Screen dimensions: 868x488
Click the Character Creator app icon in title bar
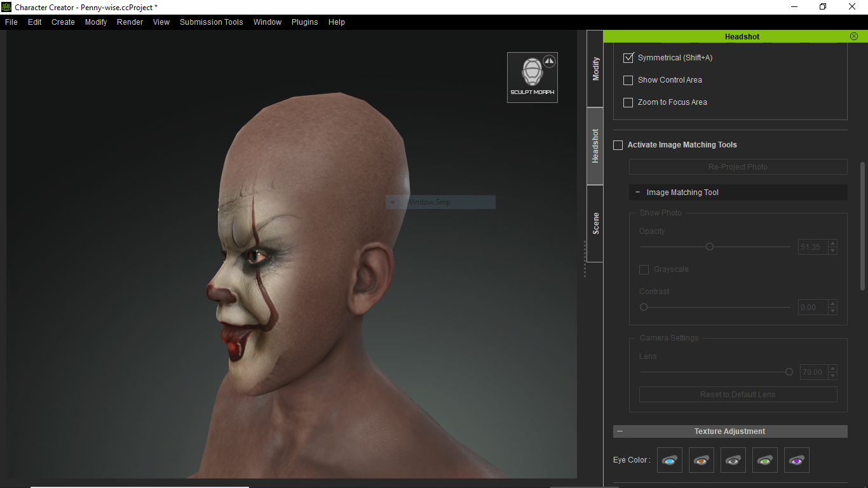point(6,7)
